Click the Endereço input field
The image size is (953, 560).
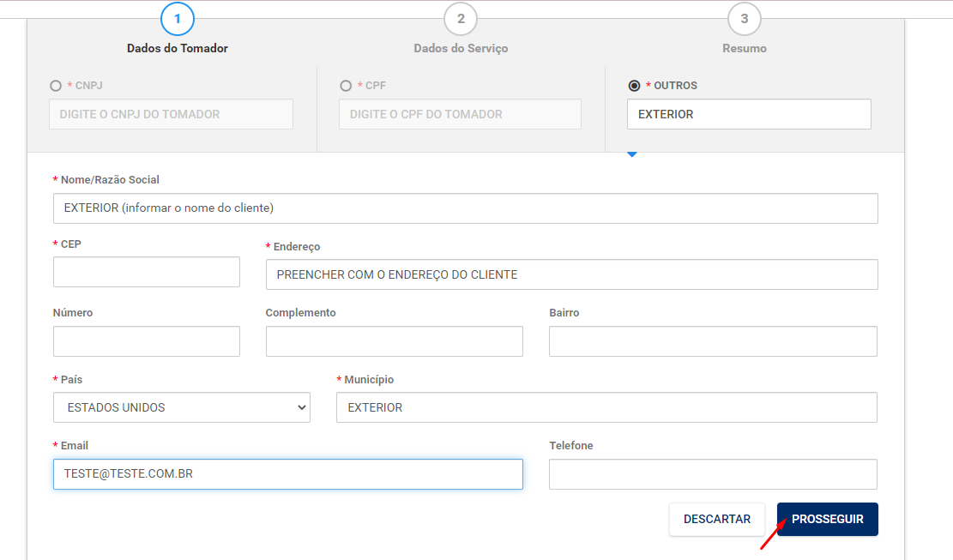[572, 274]
